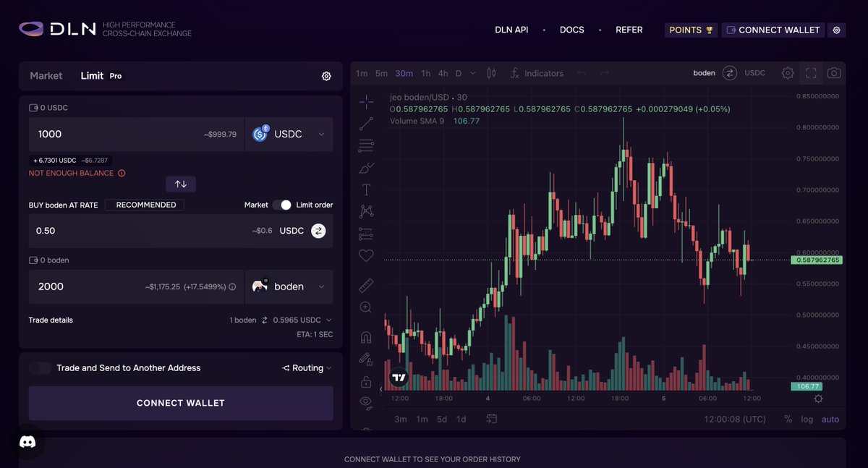Viewport: 868px width, 468px height.
Task: Switch to the Limit Pro tab
Action: (x=101, y=76)
